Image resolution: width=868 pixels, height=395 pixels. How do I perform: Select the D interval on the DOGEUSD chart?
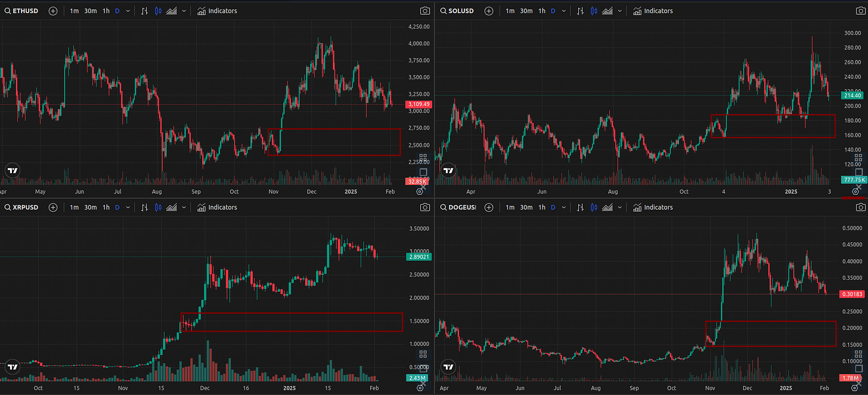tap(553, 207)
